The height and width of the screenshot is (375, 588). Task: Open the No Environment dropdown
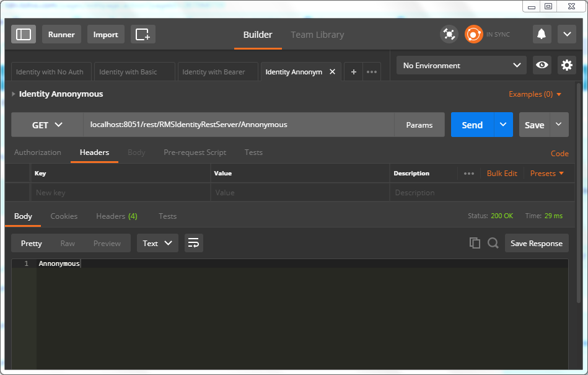tap(462, 65)
